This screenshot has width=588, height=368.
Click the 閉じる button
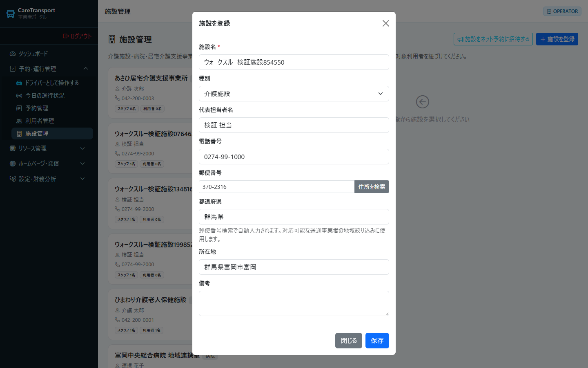click(x=349, y=341)
